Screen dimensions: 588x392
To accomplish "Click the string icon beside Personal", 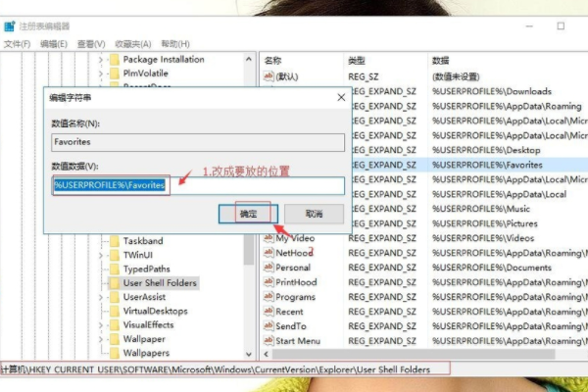I will 269,268.
